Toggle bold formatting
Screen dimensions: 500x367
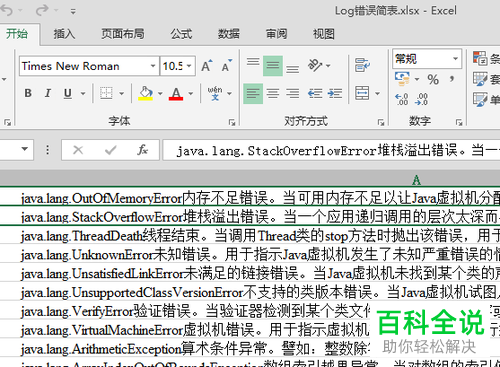pos(28,93)
